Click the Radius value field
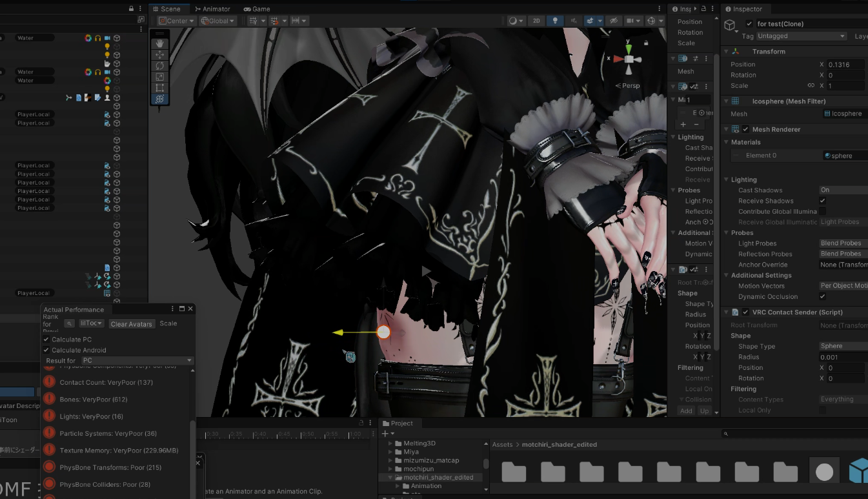The image size is (868, 499). coord(843,357)
